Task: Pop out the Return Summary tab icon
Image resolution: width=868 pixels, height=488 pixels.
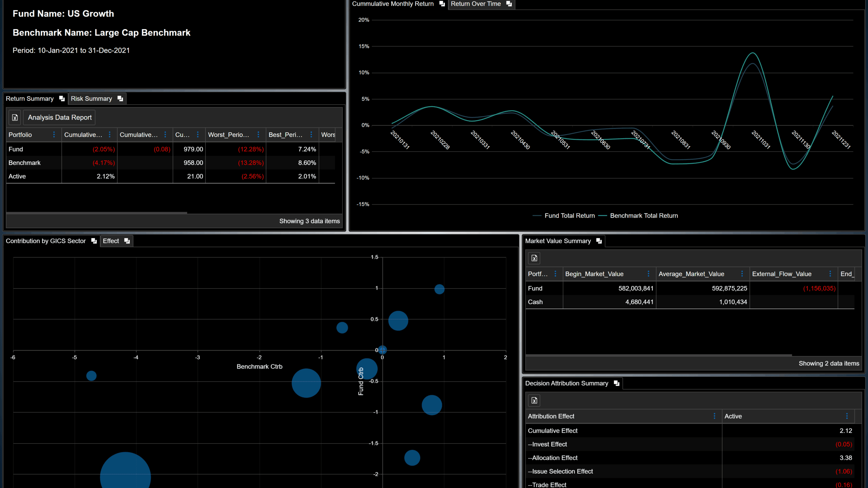Action: (x=62, y=99)
